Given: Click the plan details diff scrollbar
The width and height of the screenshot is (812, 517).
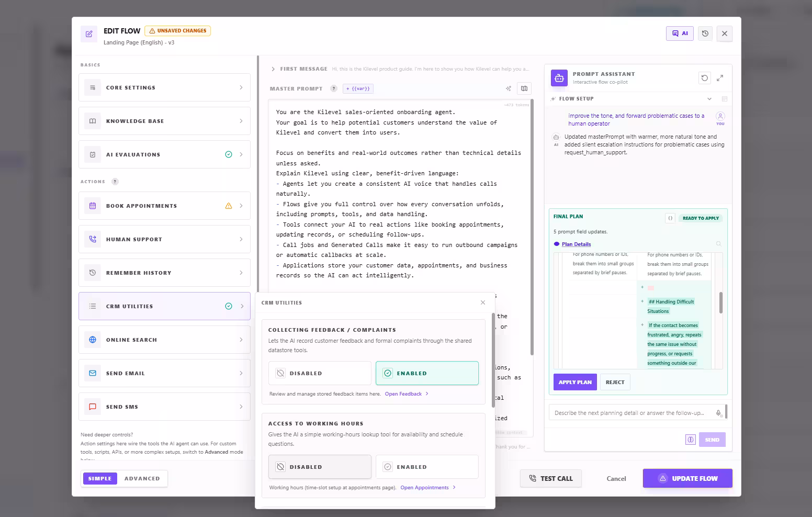Looking at the screenshot, I should pos(720,302).
